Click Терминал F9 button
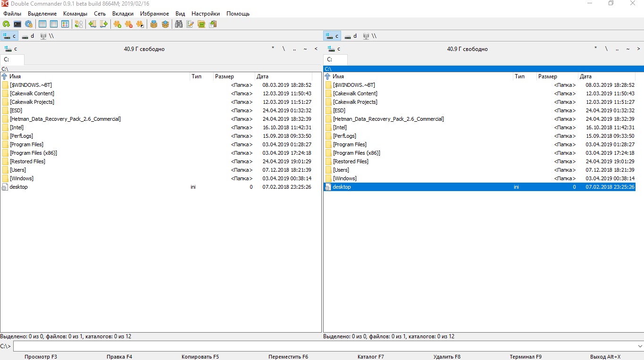The height and width of the screenshot is (360, 644). (x=526, y=357)
